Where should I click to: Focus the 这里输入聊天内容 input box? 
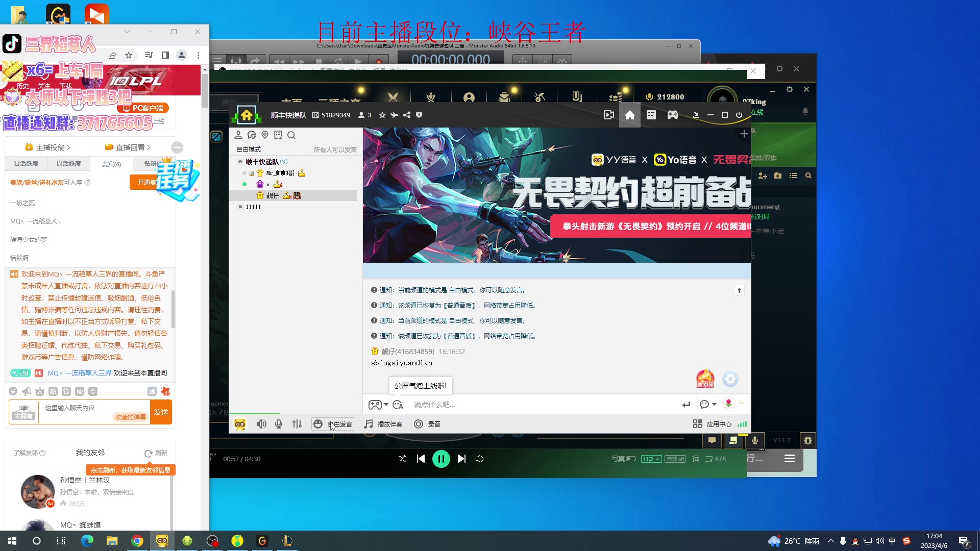pyautogui.click(x=94, y=412)
